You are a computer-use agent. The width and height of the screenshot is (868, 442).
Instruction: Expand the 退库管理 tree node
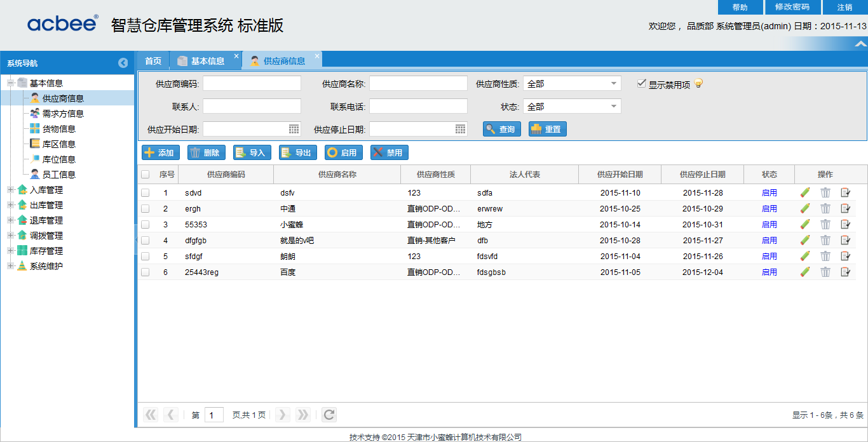coord(10,220)
